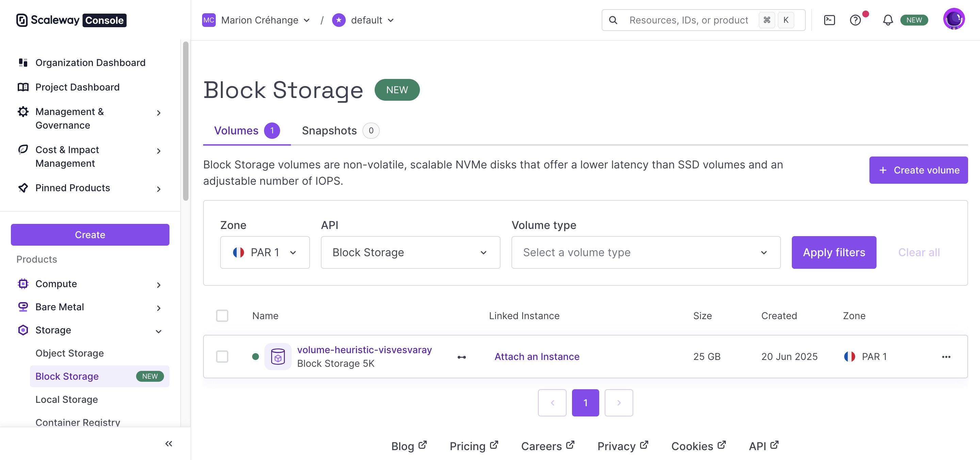Image resolution: width=980 pixels, height=460 pixels.
Task: Go to next page arrow
Action: click(x=619, y=402)
